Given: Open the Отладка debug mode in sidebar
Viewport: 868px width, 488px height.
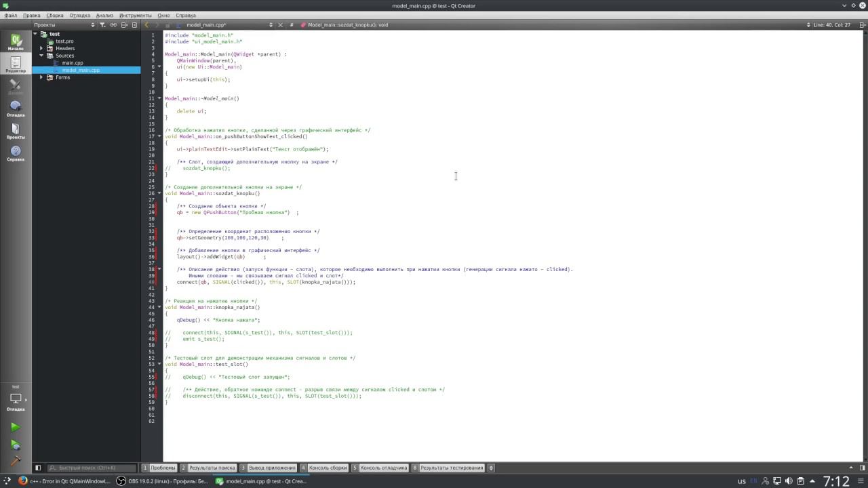Looking at the screenshot, I should pyautogui.click(x=16, y=108).
